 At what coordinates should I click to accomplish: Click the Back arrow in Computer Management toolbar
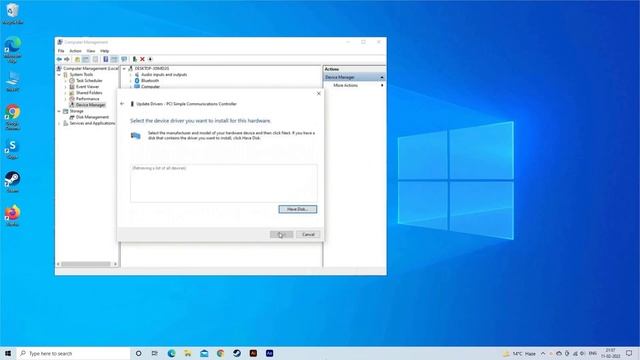(59, 59)
